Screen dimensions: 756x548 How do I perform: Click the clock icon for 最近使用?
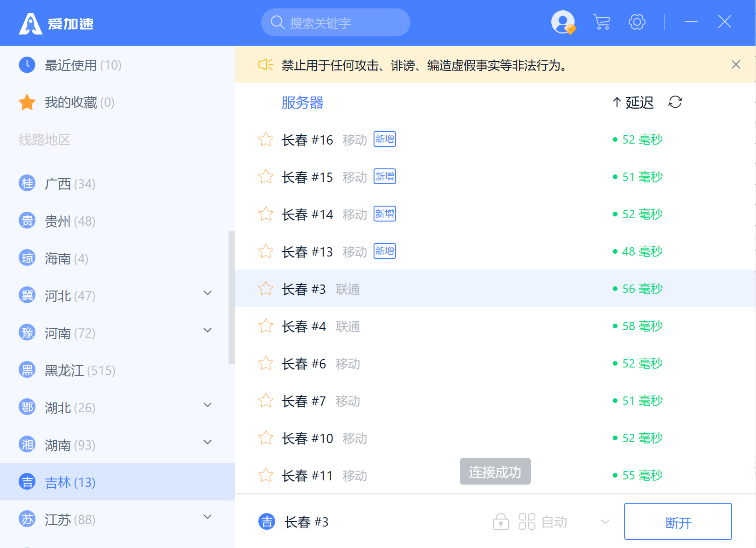coord(27,64)
